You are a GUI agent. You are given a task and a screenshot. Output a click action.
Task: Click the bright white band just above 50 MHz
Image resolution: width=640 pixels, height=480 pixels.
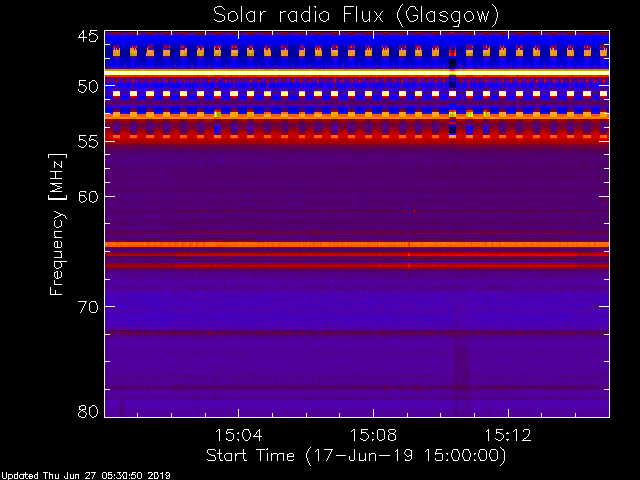(300, 72)
